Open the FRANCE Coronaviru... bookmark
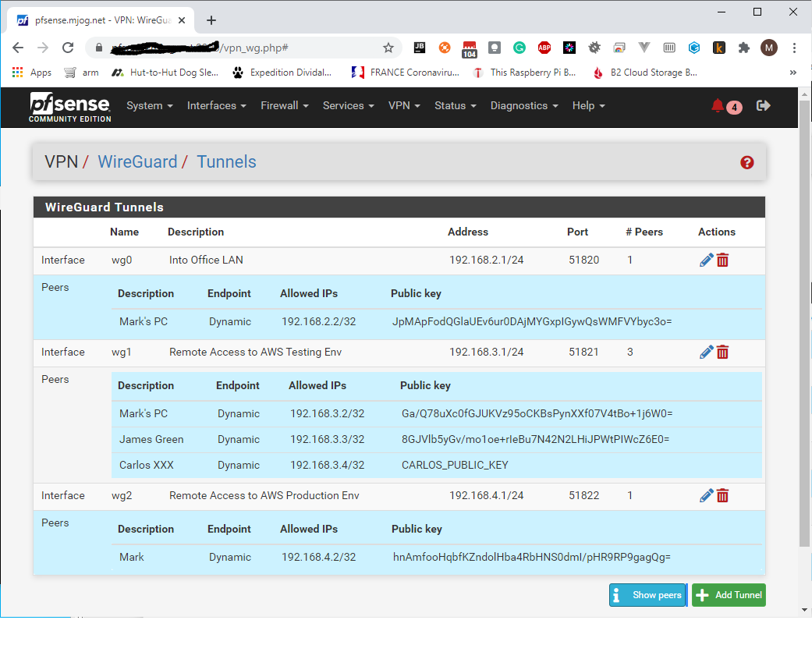The image size is (812, 659). coord(406,73)
